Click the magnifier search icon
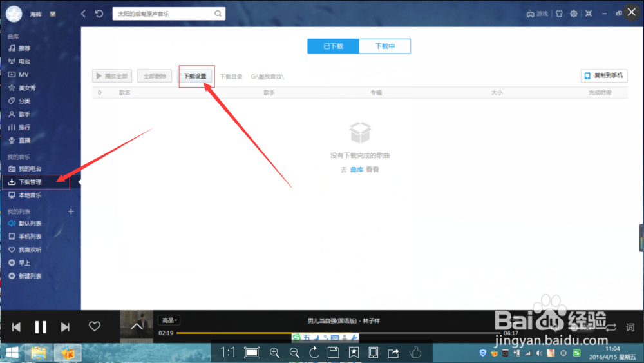This screenshot has width=644, height=363. 218,14
